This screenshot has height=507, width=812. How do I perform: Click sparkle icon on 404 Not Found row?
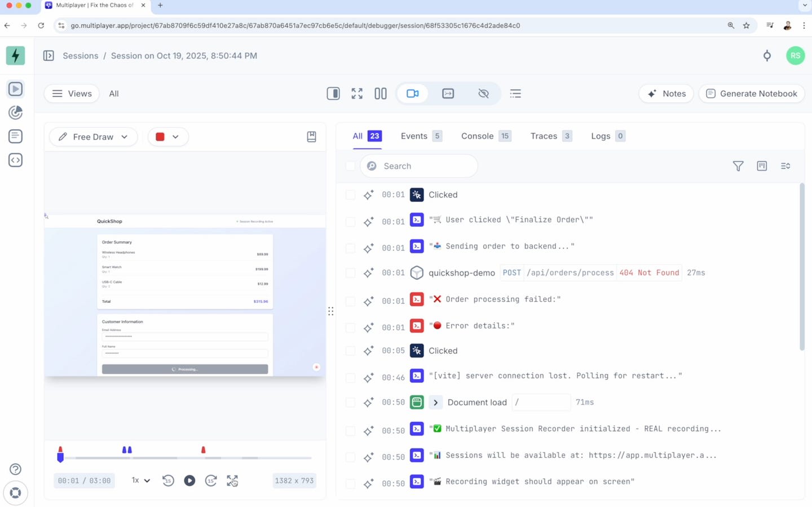click(368, 273)
